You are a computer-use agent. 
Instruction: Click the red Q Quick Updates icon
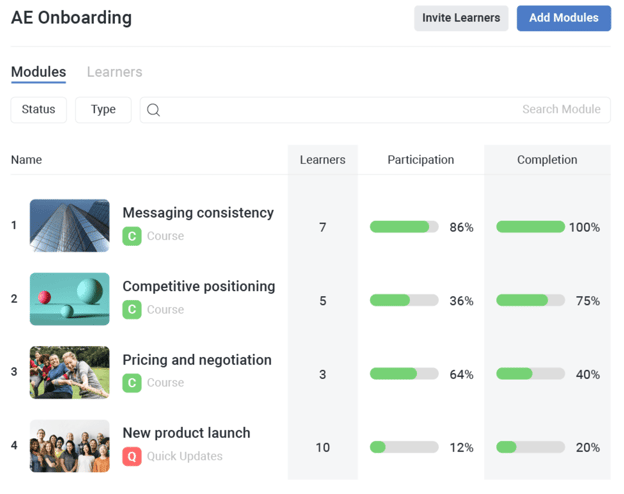(132, 456)
